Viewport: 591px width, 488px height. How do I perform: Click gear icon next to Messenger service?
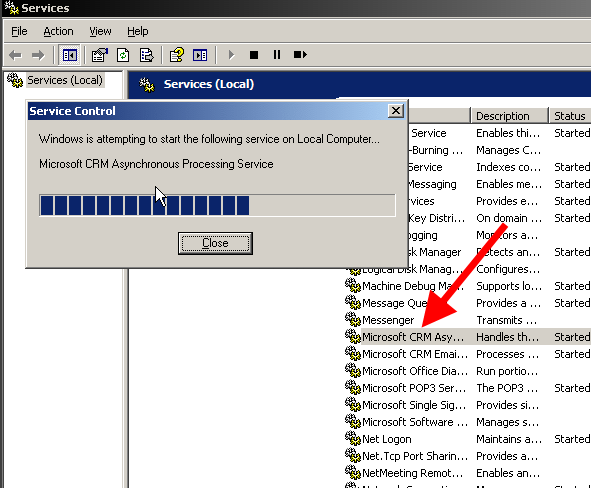(x=353, y=320)
